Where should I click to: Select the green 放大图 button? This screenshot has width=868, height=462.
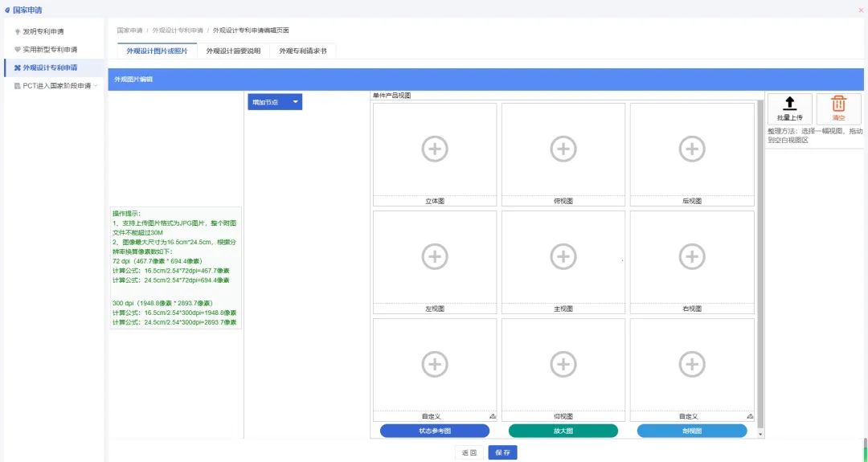pyautogui.click(x=563, y=431)
